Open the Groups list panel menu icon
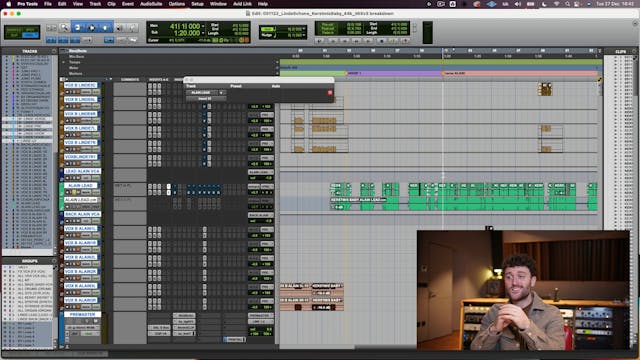Screen dimensions: 640x360 [x=54, y=261]
